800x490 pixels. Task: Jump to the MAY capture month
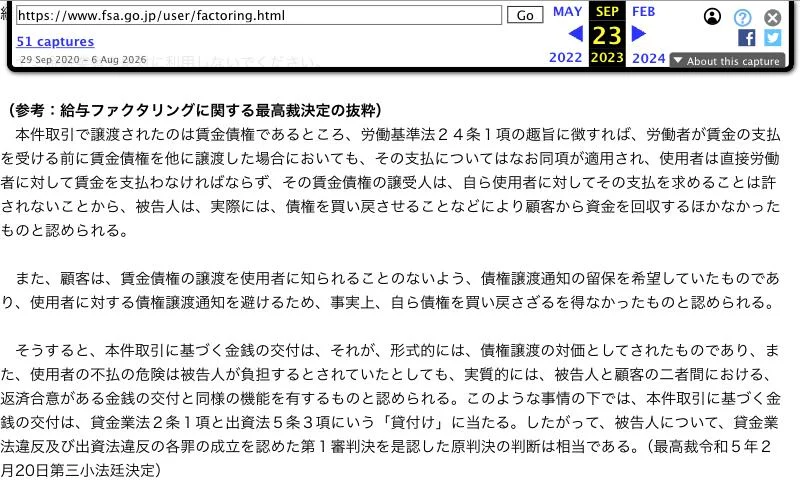click(x=567, y=11)
